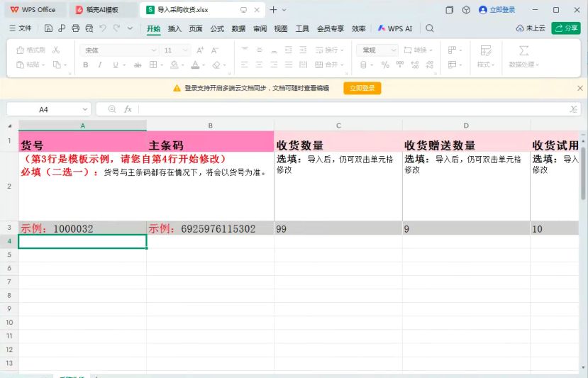
Task: Apply thousands separator format
Action: [x=400, y=65]
